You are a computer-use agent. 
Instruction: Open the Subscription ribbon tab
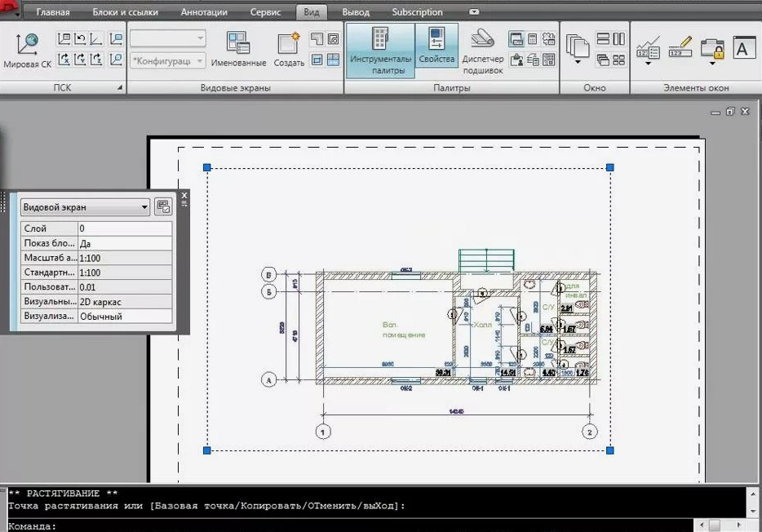[418, 12]
